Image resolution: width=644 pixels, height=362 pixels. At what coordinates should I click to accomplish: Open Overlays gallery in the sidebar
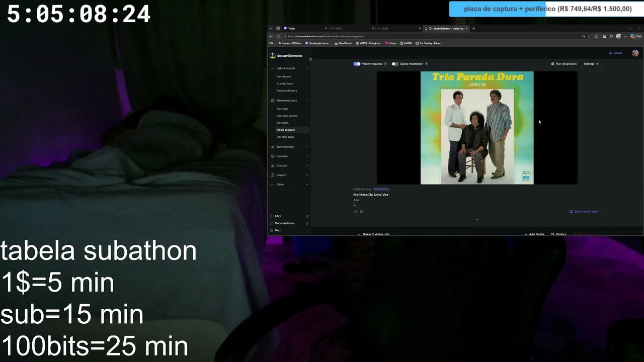click(287, 116)
